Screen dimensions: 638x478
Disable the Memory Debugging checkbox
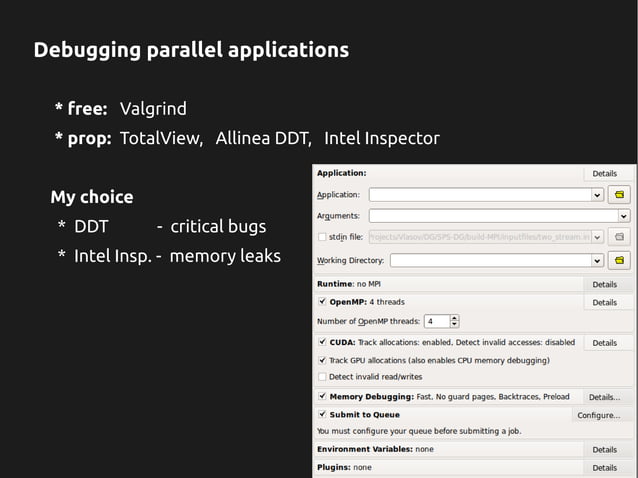[x=321, y=397]
